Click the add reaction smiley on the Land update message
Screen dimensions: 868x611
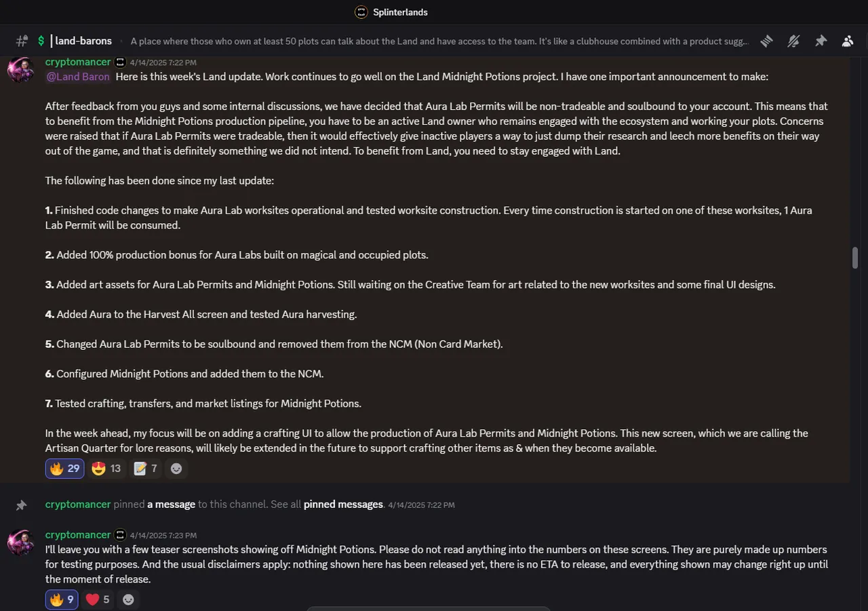(176, 469)
